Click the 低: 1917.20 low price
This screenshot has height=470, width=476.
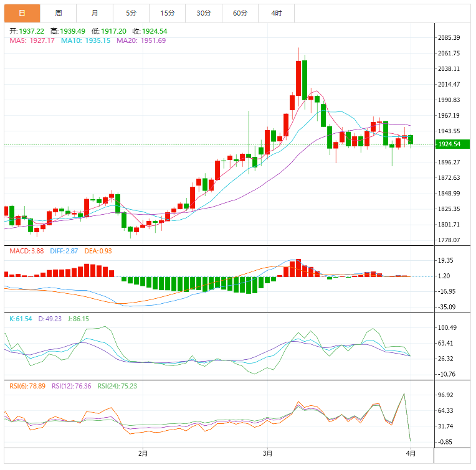pos(109,31)
